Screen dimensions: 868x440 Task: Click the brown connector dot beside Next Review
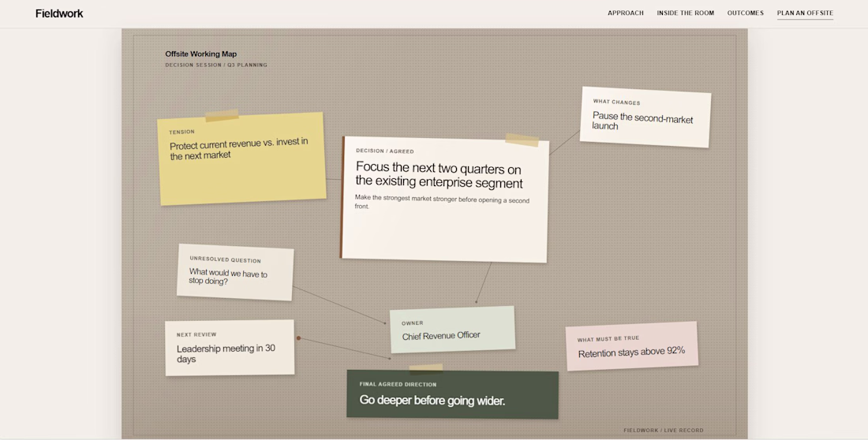point(298,337)
